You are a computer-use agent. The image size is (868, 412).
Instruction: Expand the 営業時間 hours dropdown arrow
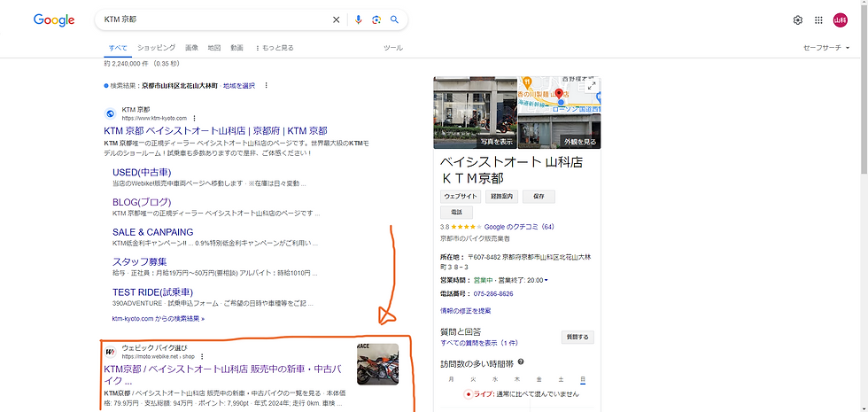[546, 280]
